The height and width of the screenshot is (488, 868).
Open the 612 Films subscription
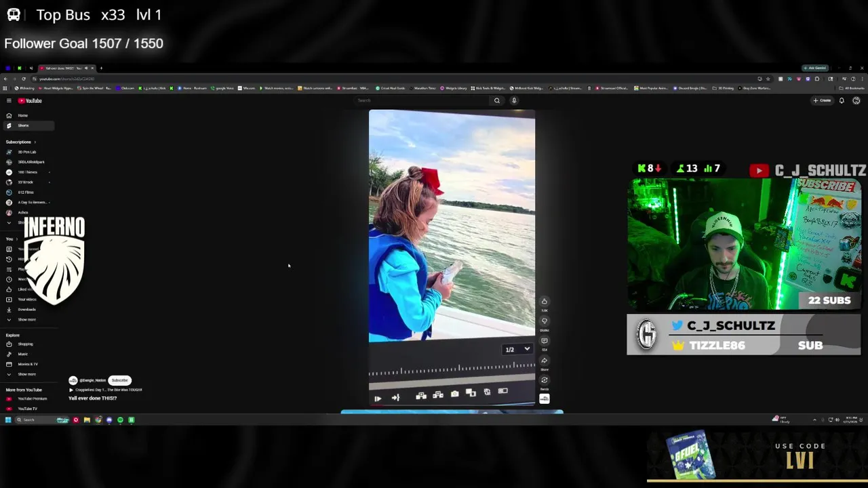pyautogui.click(x=27, y=192)
